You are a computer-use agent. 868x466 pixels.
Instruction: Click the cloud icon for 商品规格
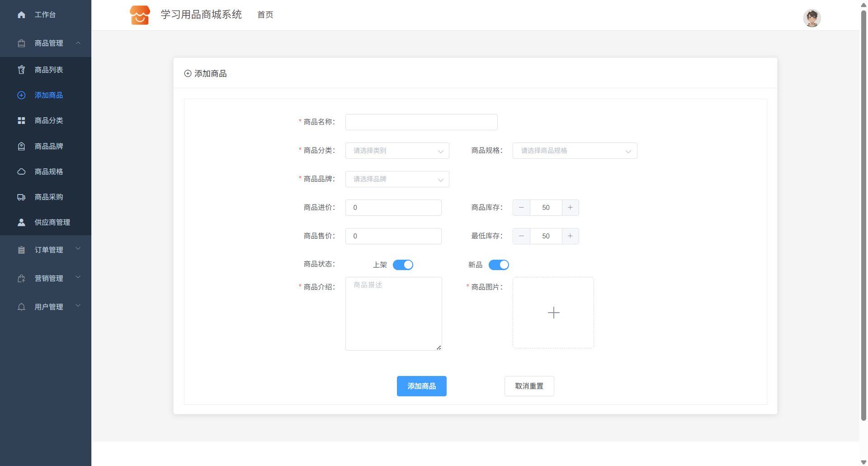pos(21,172)
